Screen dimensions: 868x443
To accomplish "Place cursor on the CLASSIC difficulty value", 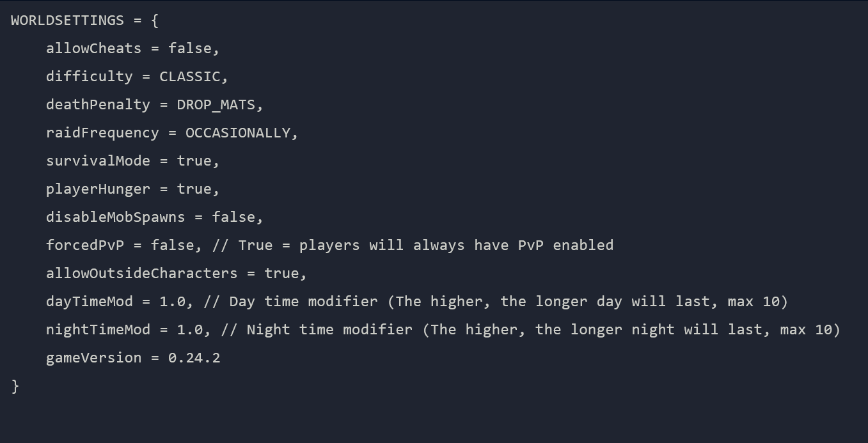I will 189,77.
